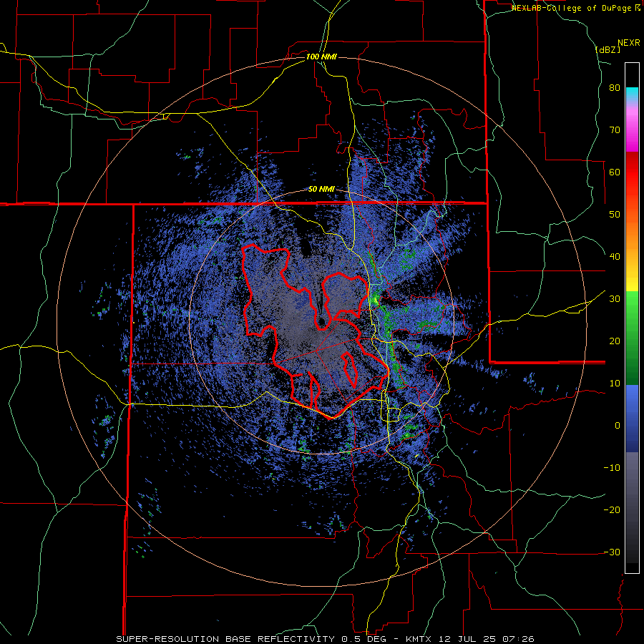Click the 10 value on dBZ scale
644x644 pixels.
615,384
